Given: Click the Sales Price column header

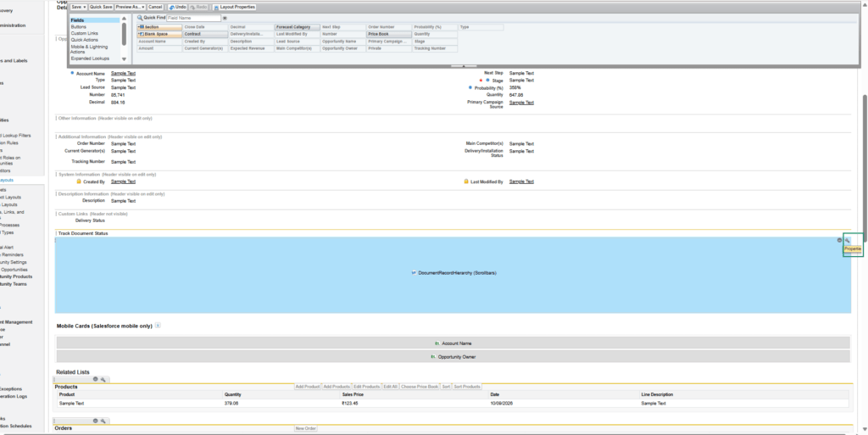Looking at the screenshot, I should click(x=353, y=394).
